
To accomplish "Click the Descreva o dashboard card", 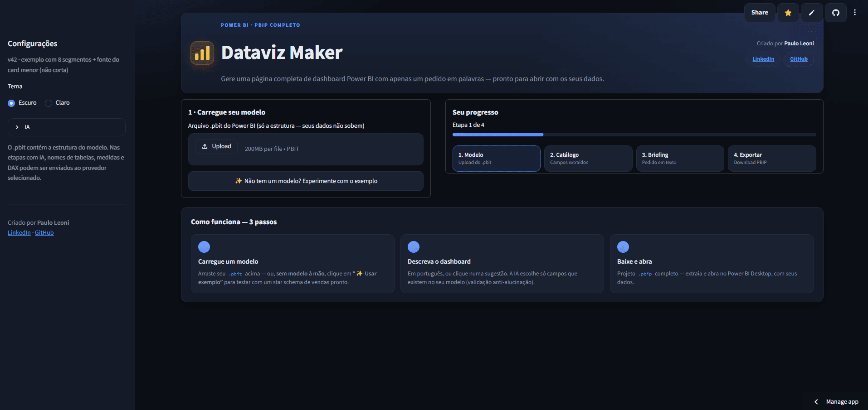I will point(502,264).
